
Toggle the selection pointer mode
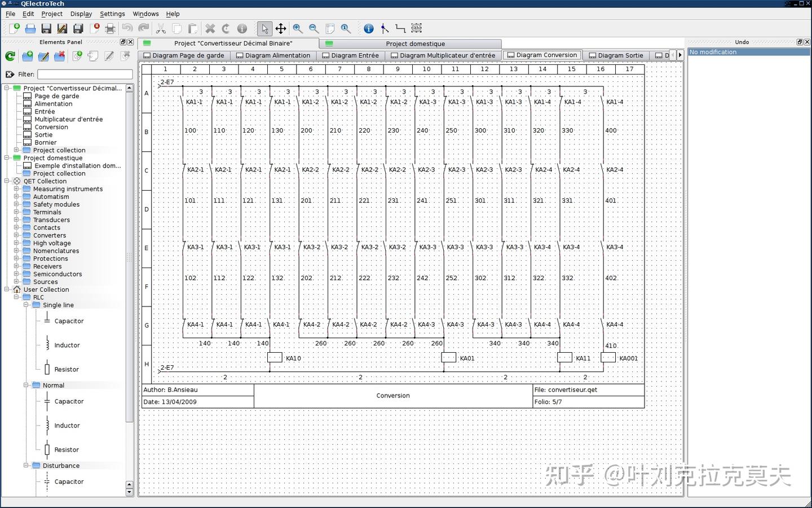(264, 28)
